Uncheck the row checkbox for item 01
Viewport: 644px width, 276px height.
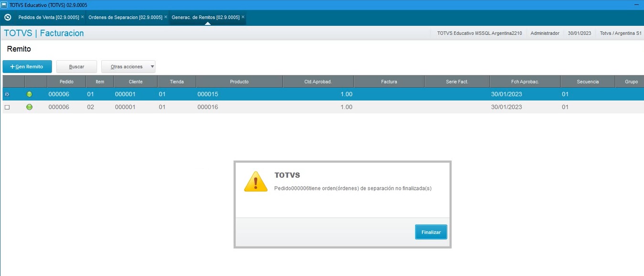point(7,94)
